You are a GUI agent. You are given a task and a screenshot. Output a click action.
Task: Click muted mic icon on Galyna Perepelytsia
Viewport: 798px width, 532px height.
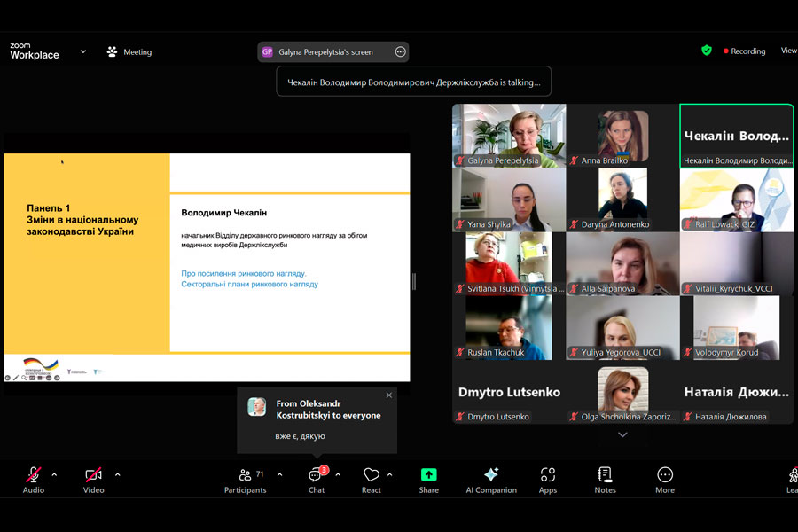coord(460,160)
